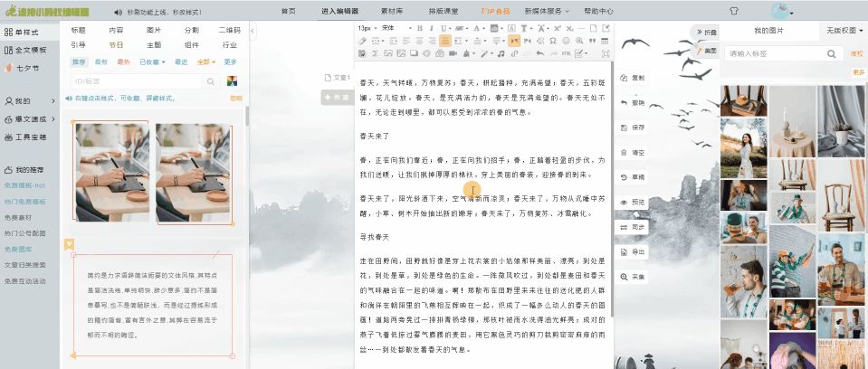Open the 已收藏 dropdown filter
Image resolution: width=868 pixels, height=369 pixels.
152,62
